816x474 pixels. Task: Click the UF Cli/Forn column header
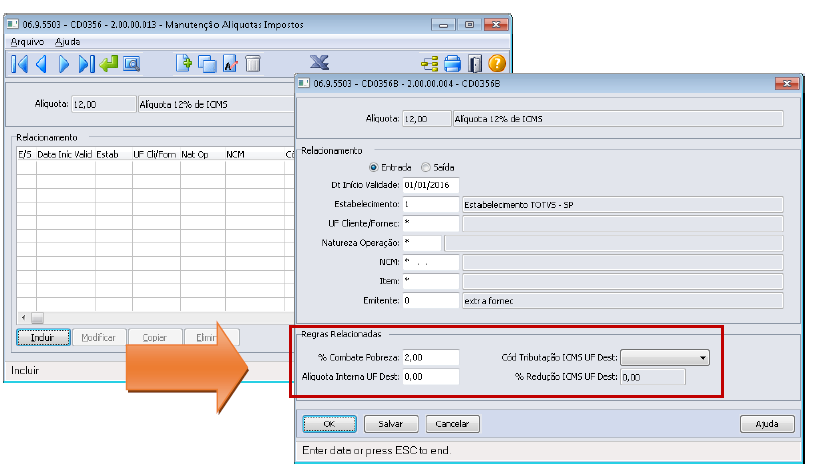pos(156,154)
